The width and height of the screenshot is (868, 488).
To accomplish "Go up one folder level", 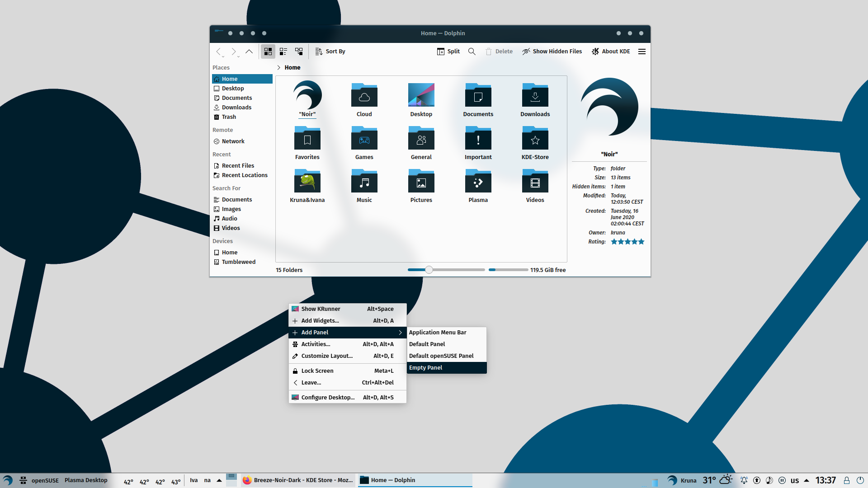I will point(249,52).
